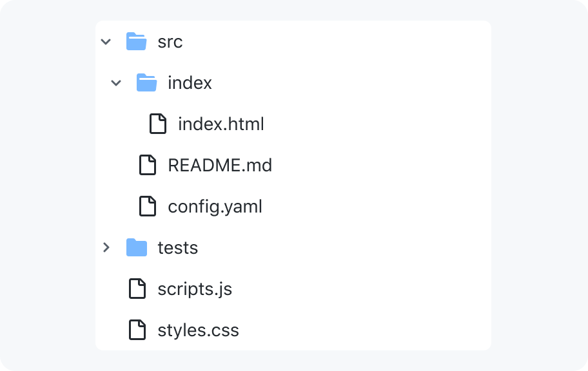Select the tests folder label

pos(178,248)
